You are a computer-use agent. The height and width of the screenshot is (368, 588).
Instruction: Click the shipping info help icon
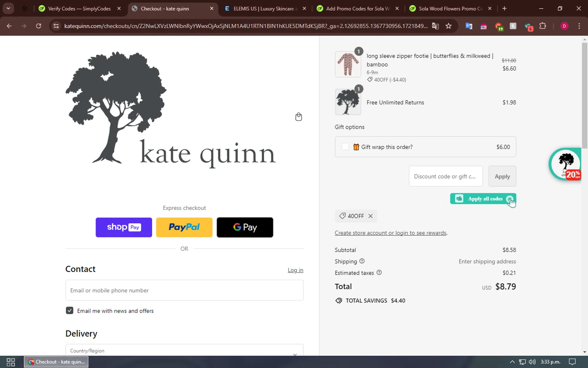pyautogui.click(x=362, y=261)
